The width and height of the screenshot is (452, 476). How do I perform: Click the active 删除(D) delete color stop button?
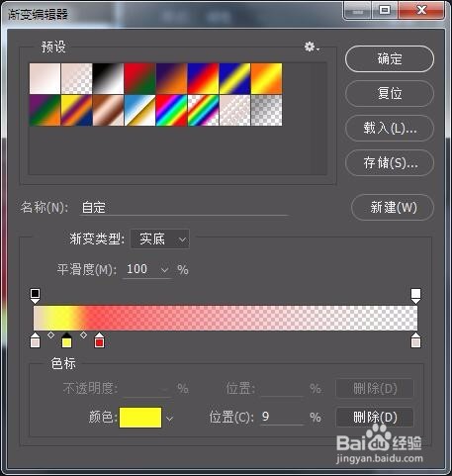point(375,418)
